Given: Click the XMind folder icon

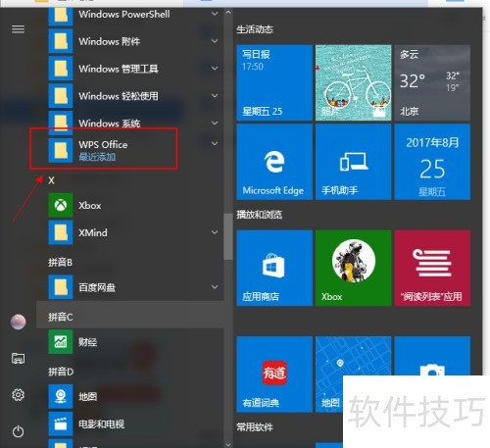Looking at the screenshot, I should coord(61,232).
